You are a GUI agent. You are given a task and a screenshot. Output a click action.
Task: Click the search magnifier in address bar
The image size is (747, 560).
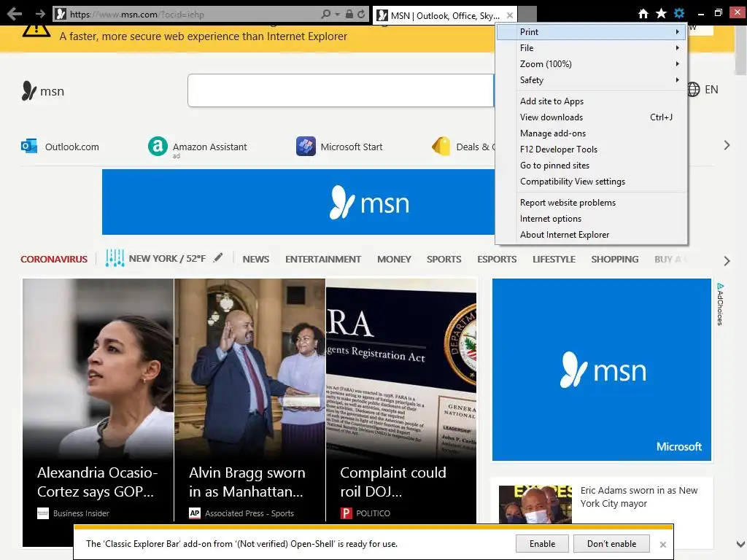[326, 15]
